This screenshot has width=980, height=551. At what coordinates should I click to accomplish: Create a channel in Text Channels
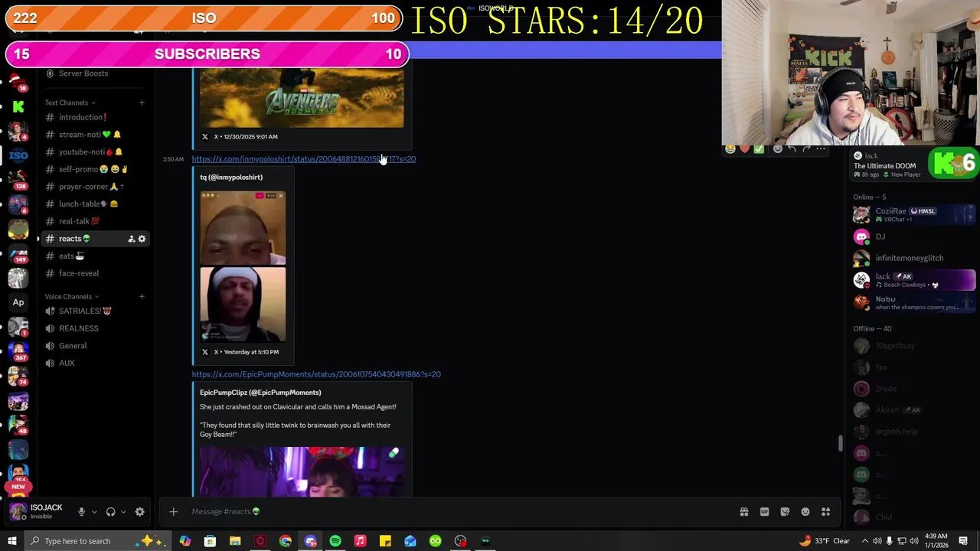pos(142,103)
